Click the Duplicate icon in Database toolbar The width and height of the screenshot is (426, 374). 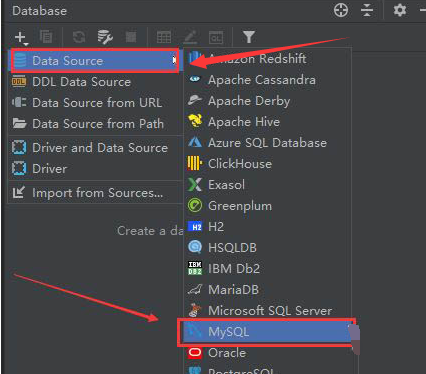pos(46,37)
